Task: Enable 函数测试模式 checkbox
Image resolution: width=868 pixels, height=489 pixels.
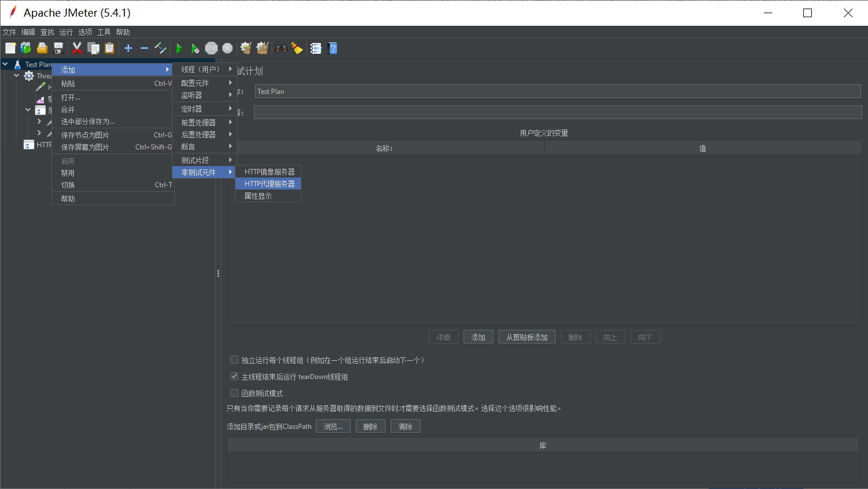Action: coord(234,393)
